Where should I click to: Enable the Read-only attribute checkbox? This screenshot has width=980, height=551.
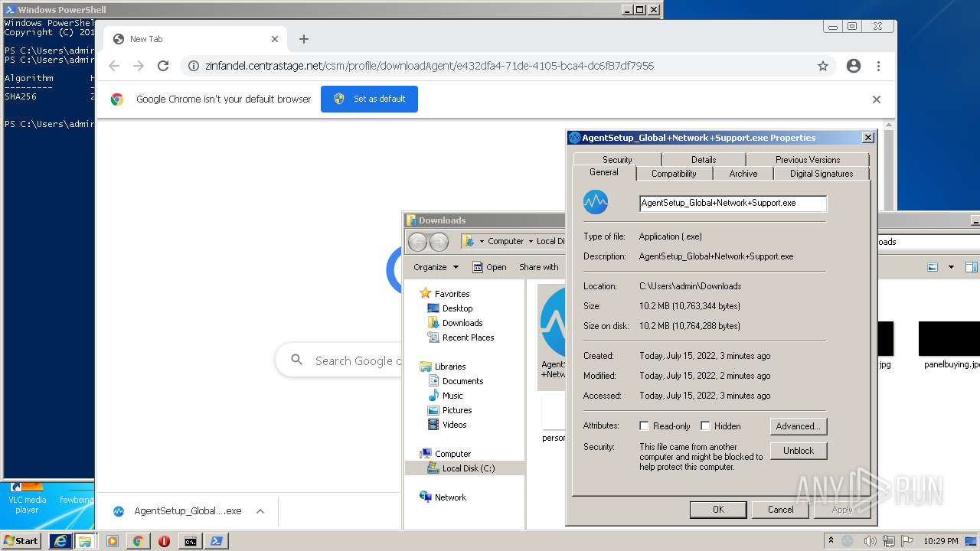[645, 426]
